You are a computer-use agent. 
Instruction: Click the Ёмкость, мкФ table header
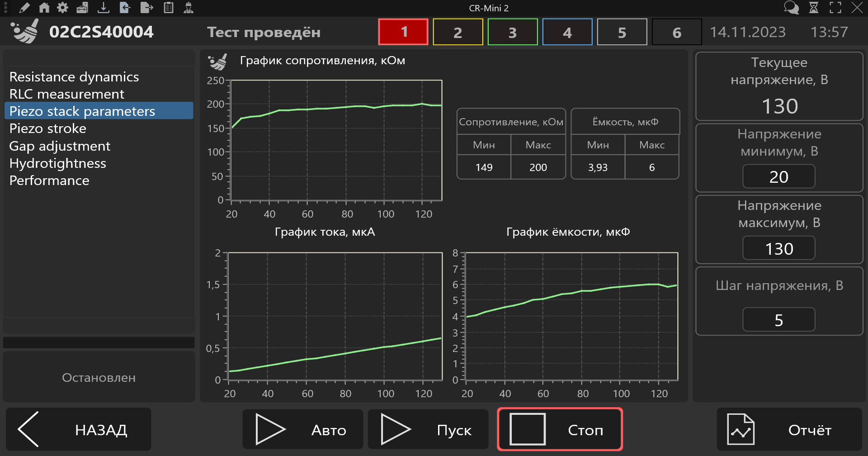[625, 122]
